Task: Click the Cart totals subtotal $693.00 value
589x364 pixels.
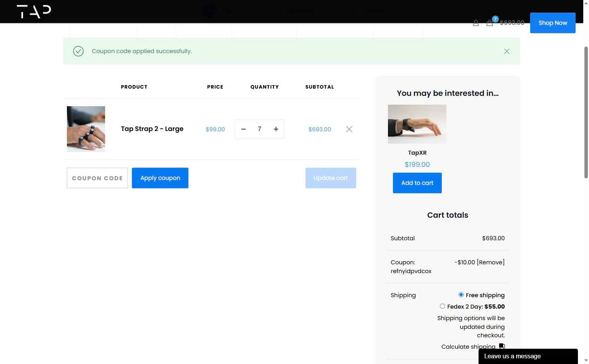Action: tap(493, 238)
